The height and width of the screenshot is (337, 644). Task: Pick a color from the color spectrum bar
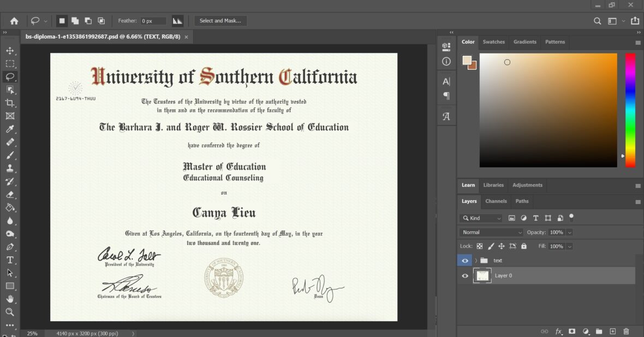tap(630, 109)
